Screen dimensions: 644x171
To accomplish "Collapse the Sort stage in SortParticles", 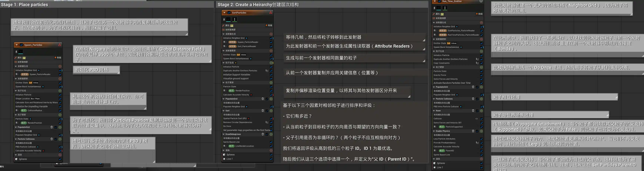I will pyautogui.click(x=223, y=111).
